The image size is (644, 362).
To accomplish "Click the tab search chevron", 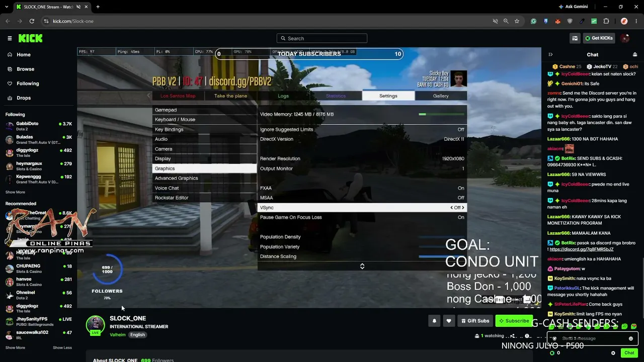I will click(x=6, y=7).
